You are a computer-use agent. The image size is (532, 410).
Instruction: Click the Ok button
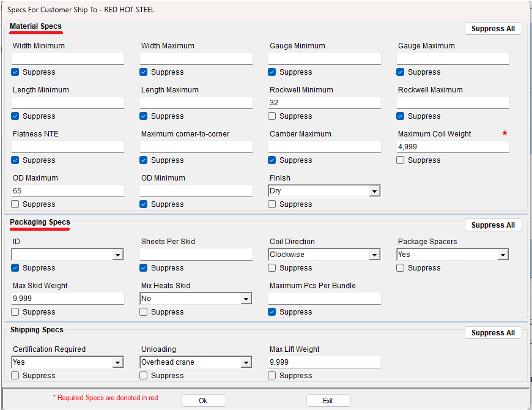pos(204,400)
